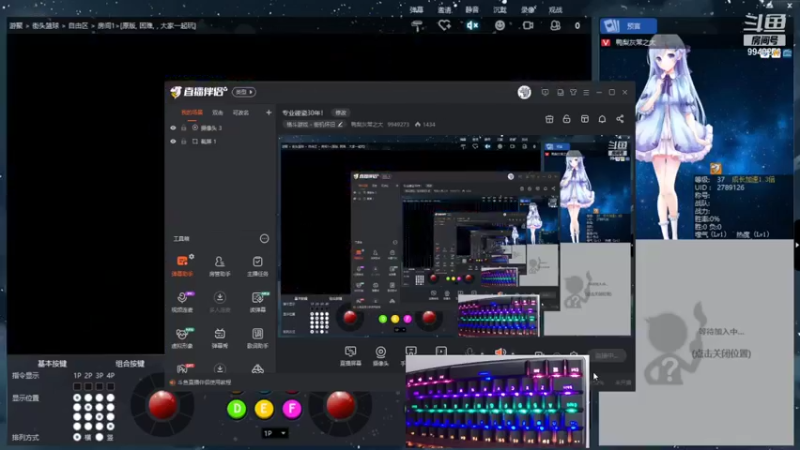This screenshot has height=450, width=800.
Task: Click the gear on the 弹幕助手 tool
Action: click(191, 256)
